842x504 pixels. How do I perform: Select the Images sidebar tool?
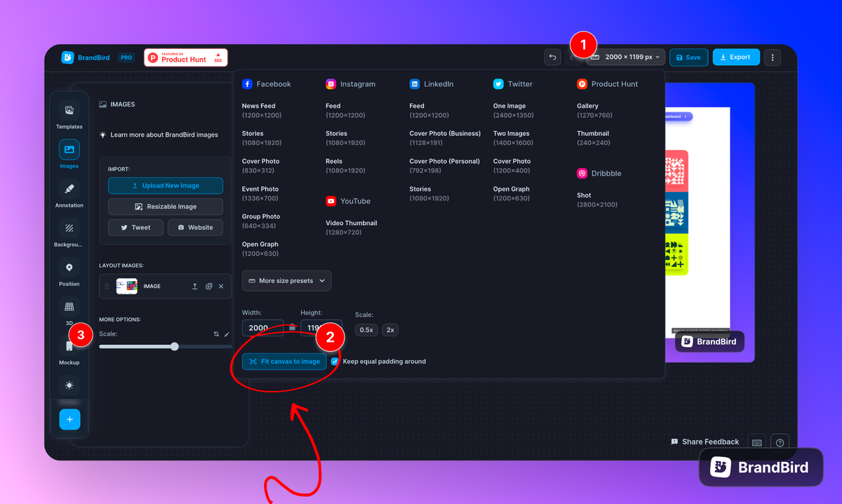click(x=69, y=155)
